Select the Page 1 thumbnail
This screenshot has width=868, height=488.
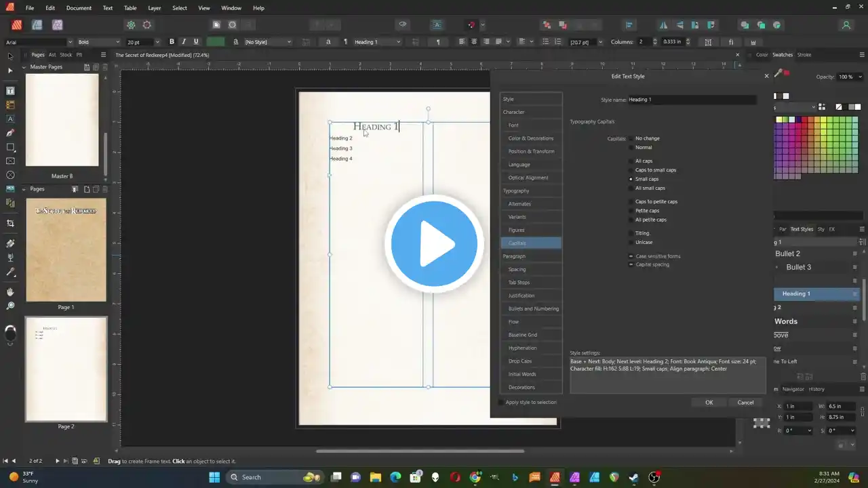[66, 250]
